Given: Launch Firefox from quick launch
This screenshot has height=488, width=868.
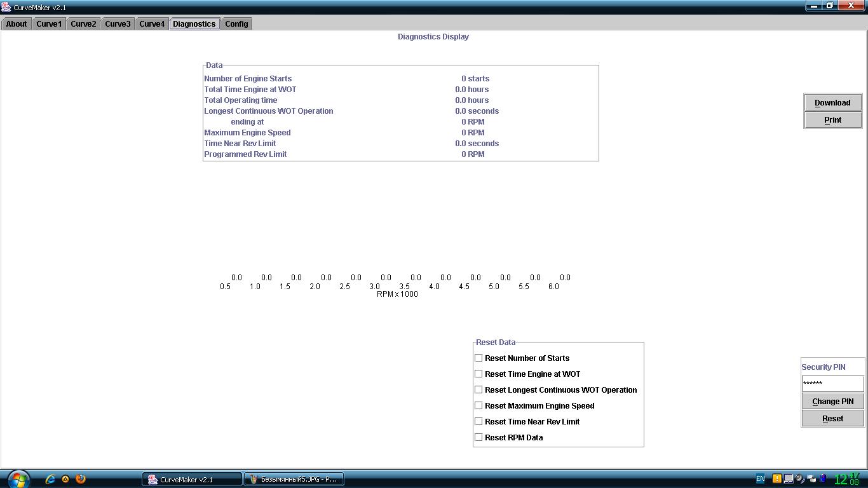Looking at the screenshot, I should click(x=81, y=479).
